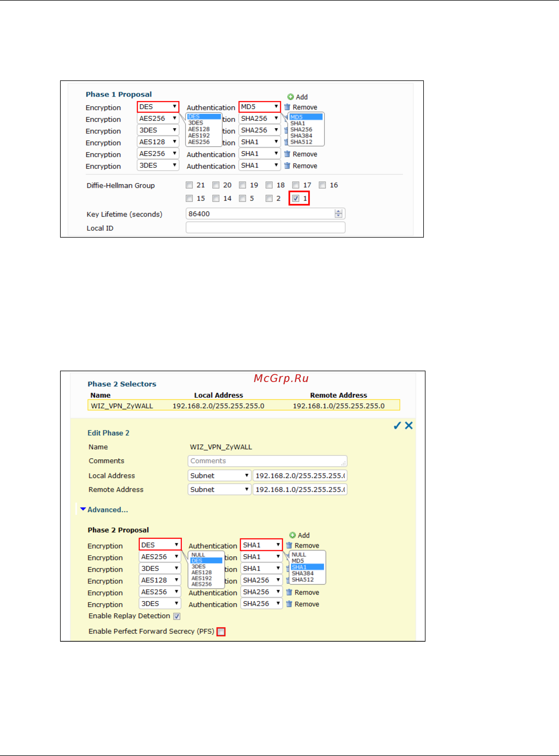The height and width of the screenshot is (756, 559).
Task: Remove the Phase 1 DES/MD5 proposal row
Action: click(x=301, y=107)
